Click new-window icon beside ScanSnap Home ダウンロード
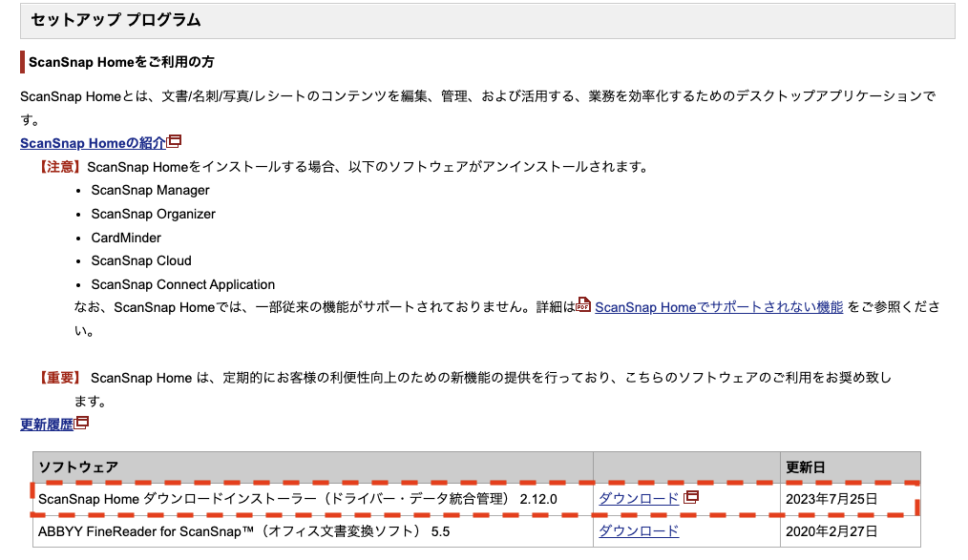This screenshot has width=968, height=560. click(691, 497)
